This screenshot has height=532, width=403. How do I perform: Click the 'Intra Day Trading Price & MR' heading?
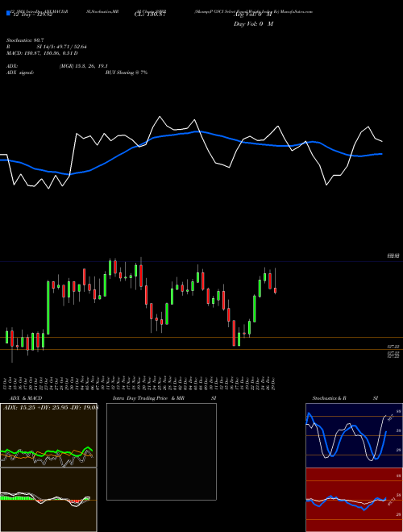(148, 398)
